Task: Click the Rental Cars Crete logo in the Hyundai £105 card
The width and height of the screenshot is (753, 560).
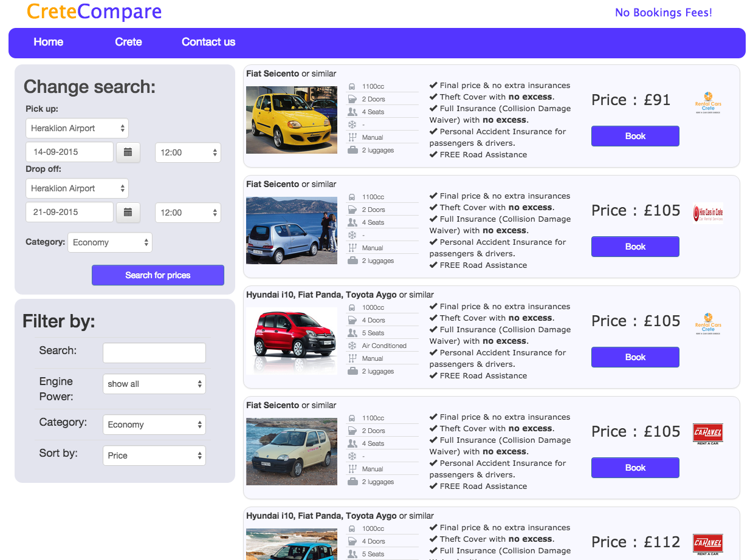Action: pos(708,324)
